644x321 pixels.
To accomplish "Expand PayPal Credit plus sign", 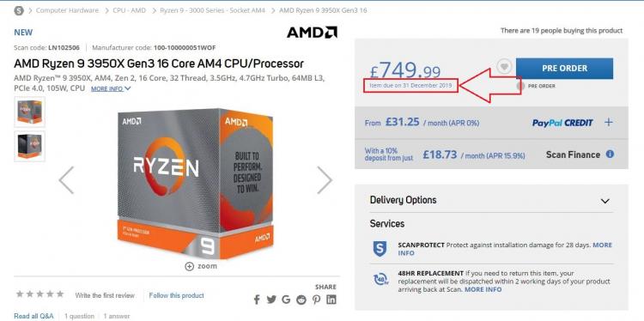I will coord(608,123).
